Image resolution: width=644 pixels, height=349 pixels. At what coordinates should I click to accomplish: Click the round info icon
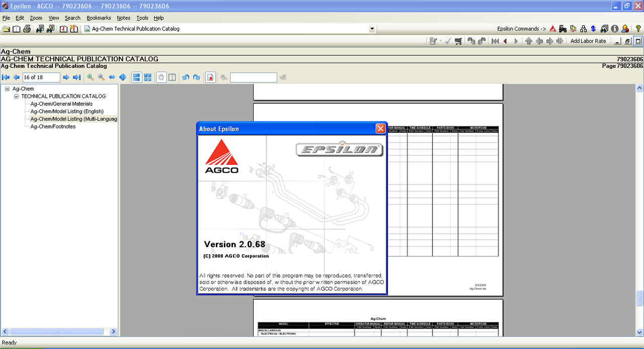coord(615,29)
